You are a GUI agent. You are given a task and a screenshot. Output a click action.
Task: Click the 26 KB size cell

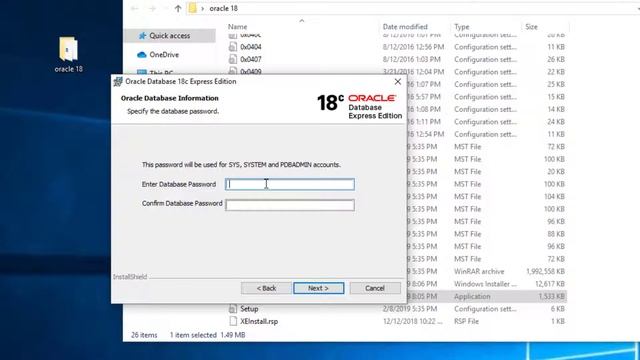click(556, 60)
